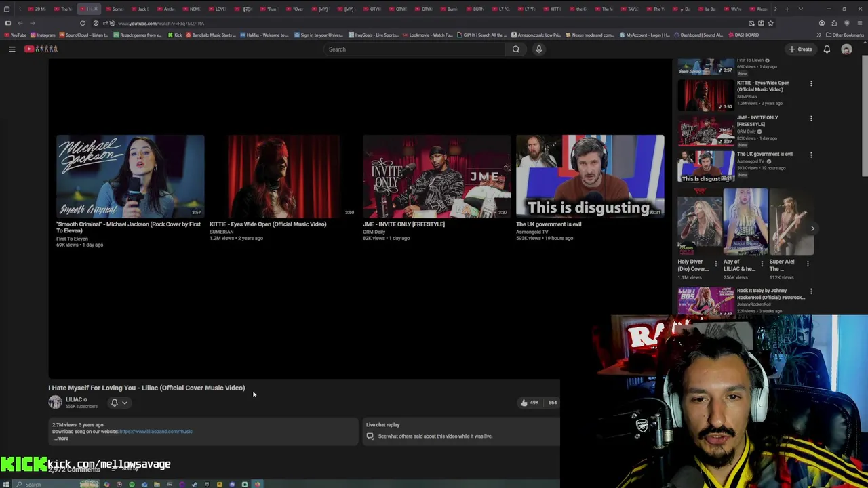Open the DASHBOARD bookmark
Screen dimensions: 868x488
click(x=743, y=35)
